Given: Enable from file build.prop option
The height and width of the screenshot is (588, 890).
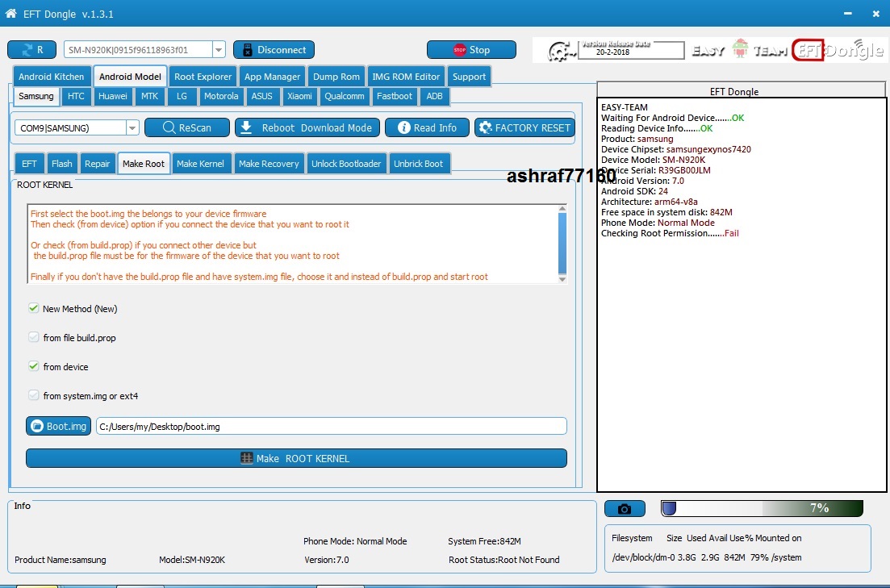Looking at the screenshot, I should (34, 337).
